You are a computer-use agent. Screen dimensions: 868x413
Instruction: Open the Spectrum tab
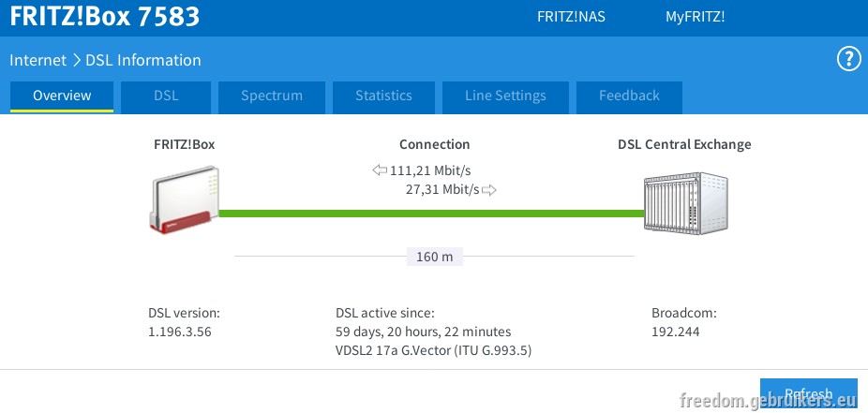(x=272, y=96)
